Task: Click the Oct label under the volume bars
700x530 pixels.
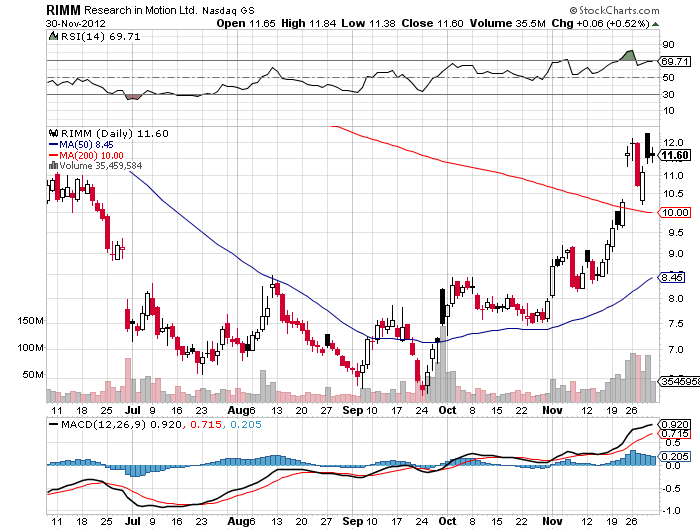Action: coord(447,410)
